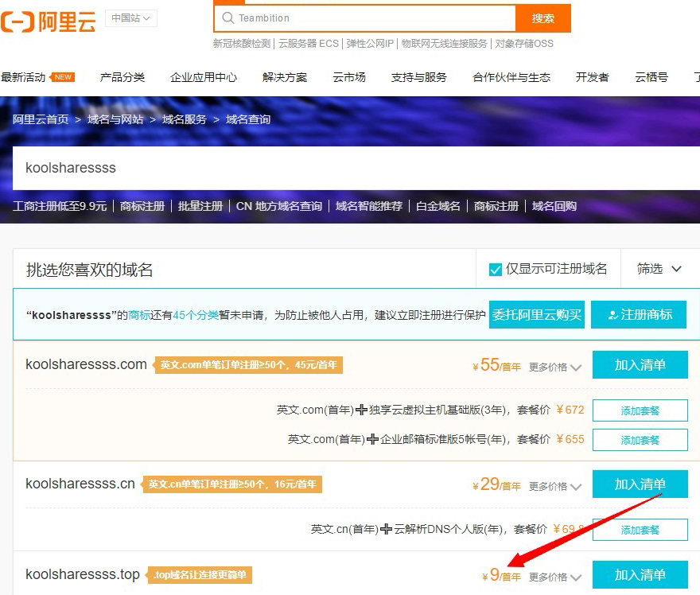Go to 域名查询 breadcrumb

[x=248, y=119]
